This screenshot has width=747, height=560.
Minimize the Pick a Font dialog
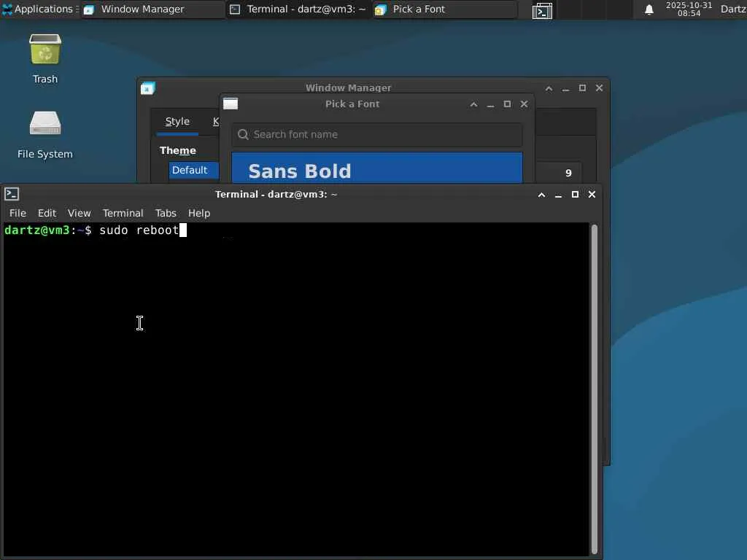pyautogui.click(x=490, y=104)
